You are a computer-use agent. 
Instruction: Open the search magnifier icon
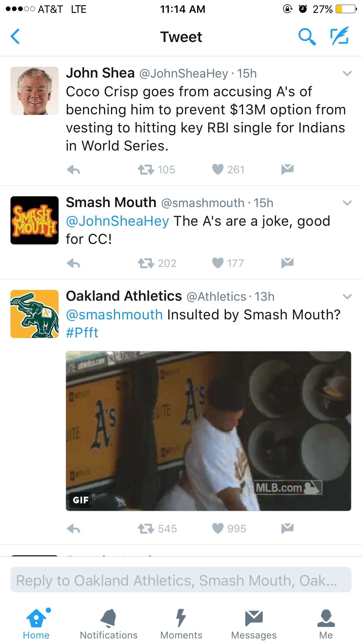307,37
